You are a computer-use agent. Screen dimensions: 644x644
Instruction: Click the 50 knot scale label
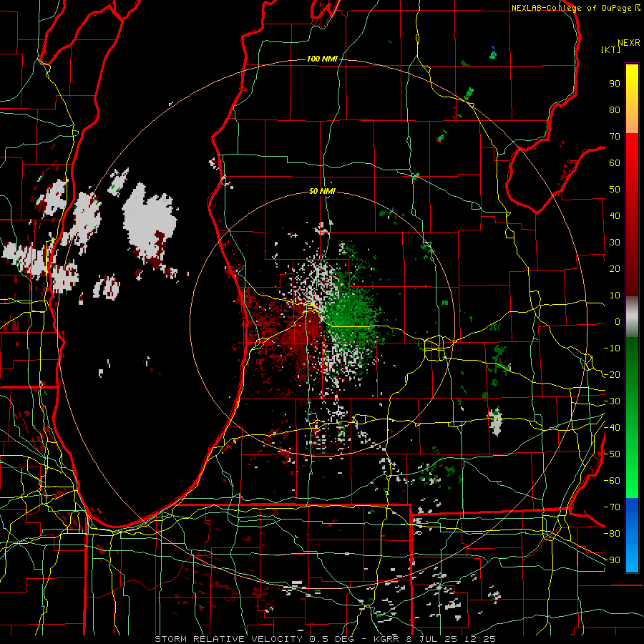pos(615,190)
